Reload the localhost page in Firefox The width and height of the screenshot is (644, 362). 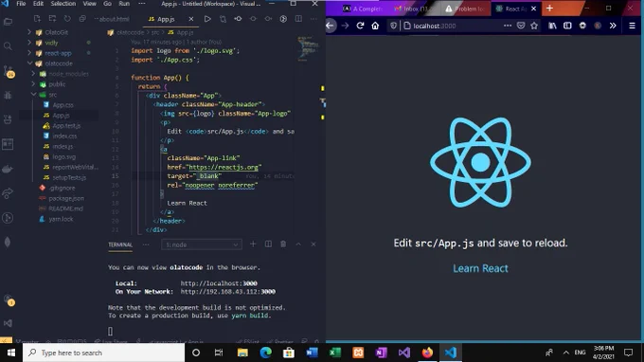(x=360, y=26)
